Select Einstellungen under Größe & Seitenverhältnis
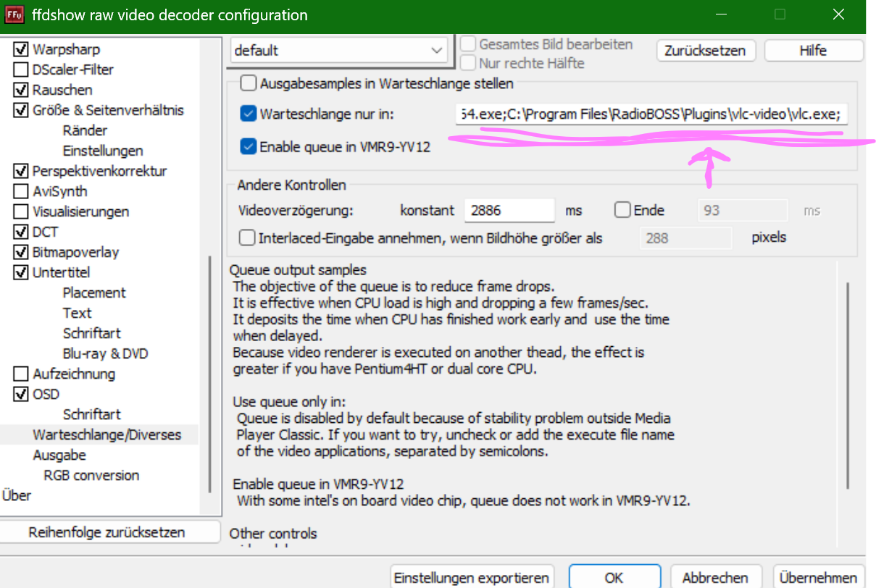 coord(103,151)
